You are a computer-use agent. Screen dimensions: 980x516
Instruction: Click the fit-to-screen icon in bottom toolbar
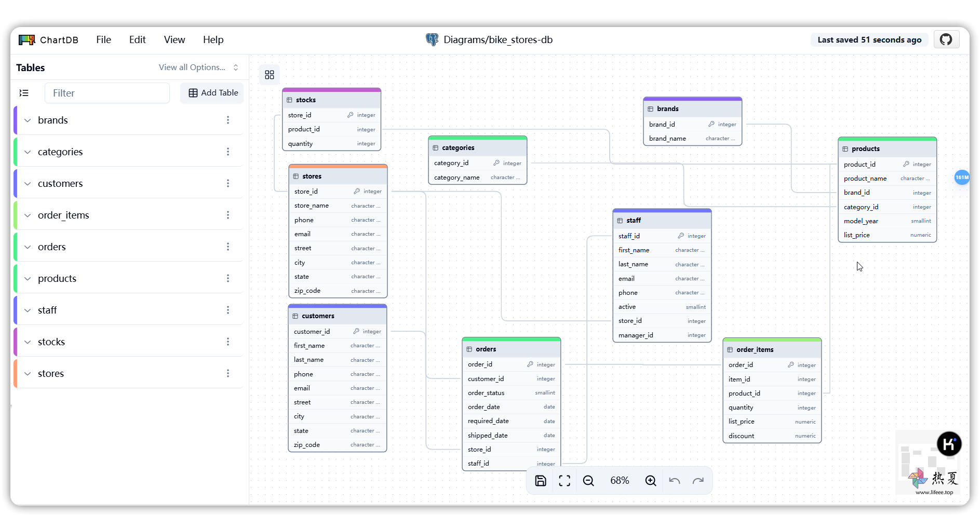click(565, 481)
